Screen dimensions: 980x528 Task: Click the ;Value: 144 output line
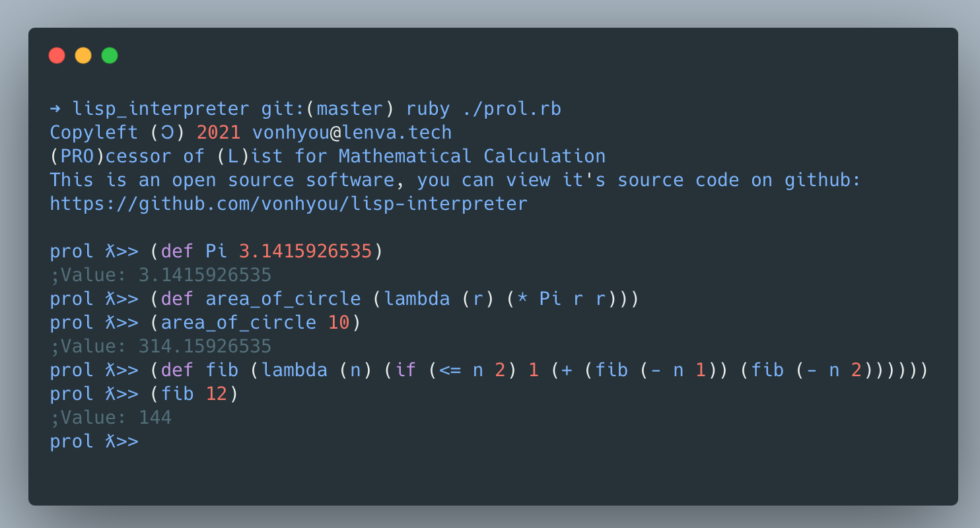pos(111,417)
